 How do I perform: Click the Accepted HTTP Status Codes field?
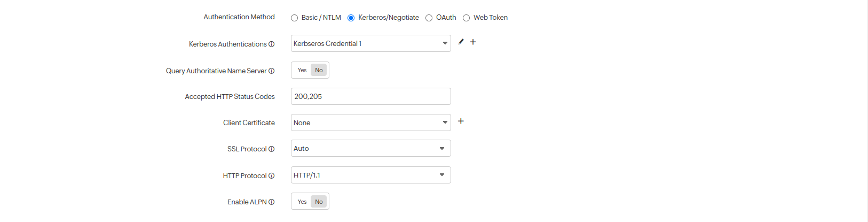click(x=370, y=96)
